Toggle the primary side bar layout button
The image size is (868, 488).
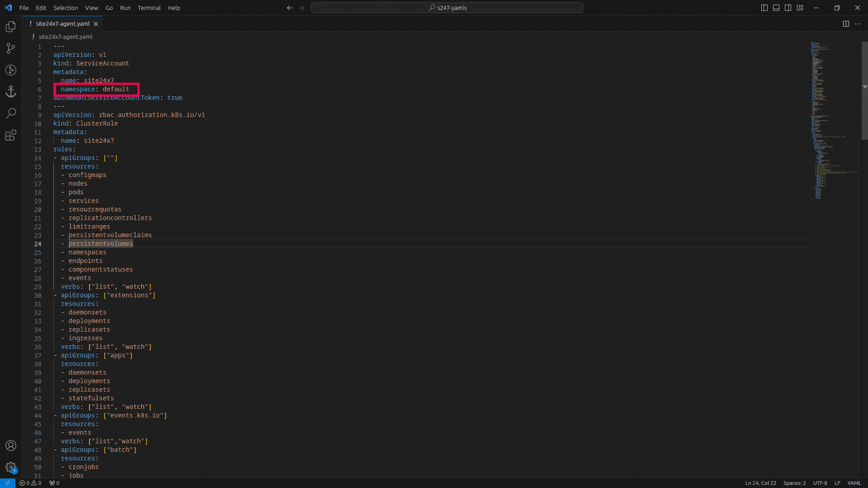[x=764, y=8]
